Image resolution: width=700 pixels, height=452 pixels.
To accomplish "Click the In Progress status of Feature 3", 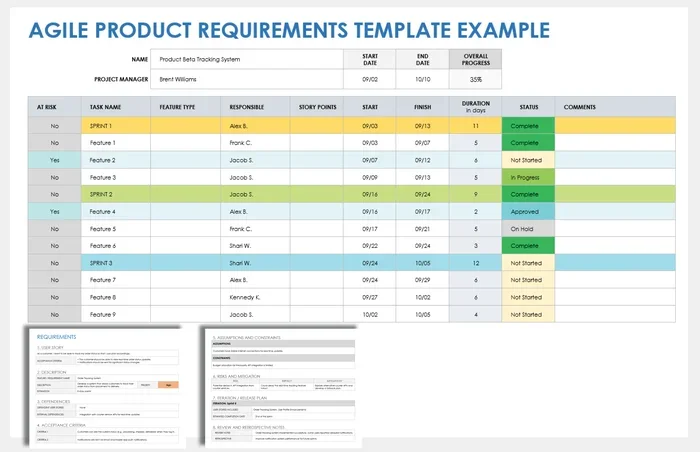I will [528, 177].
